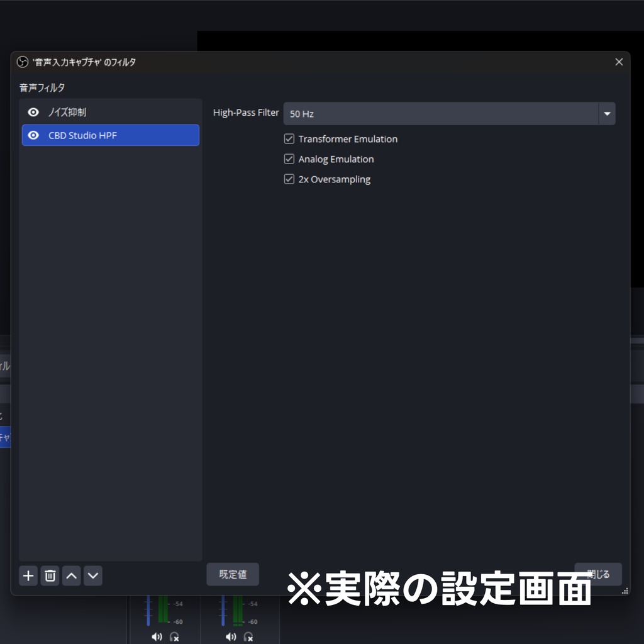The height and width of the screenshot is (644, 644).
Task: Uncheck the Transformer Emulation option
Action: [x=289, y=139]
